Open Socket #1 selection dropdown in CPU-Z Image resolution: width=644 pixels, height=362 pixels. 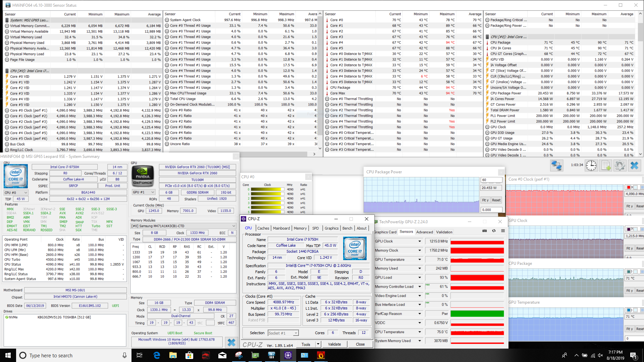point(283,333)
